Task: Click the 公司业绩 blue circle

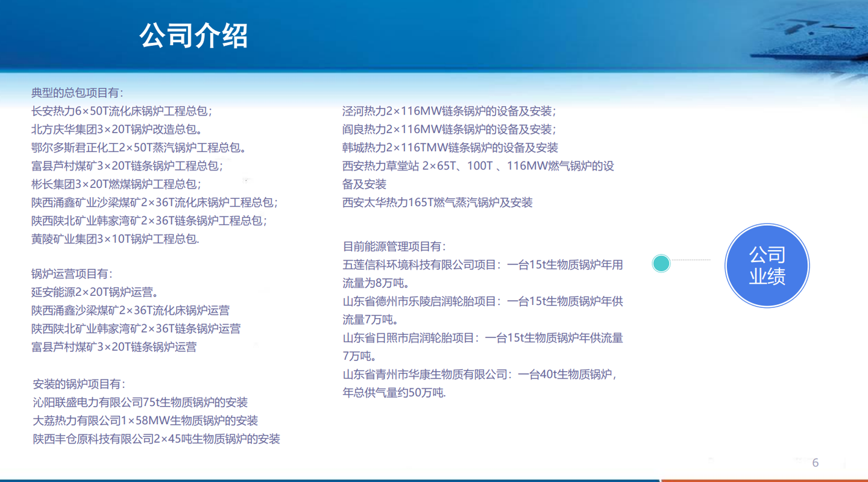Action: coord(767,266)
